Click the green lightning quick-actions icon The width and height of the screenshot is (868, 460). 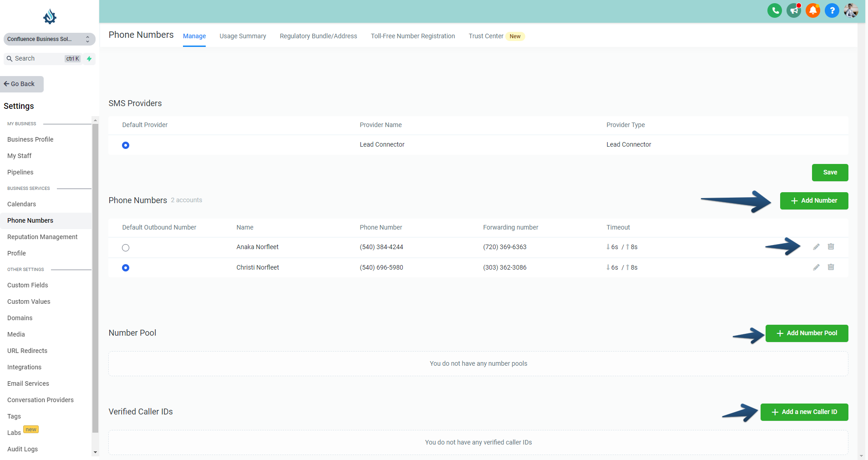coord(89,59)
